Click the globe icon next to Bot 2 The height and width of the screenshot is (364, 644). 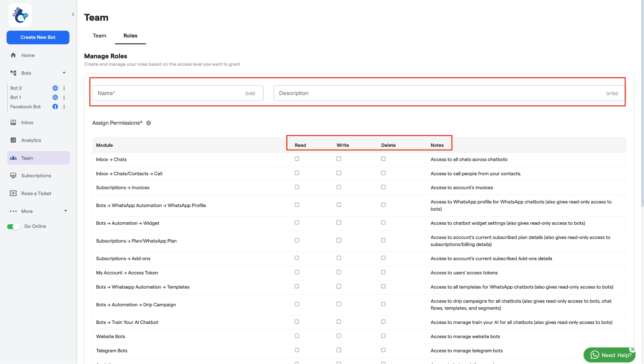[x=55, y=88]
